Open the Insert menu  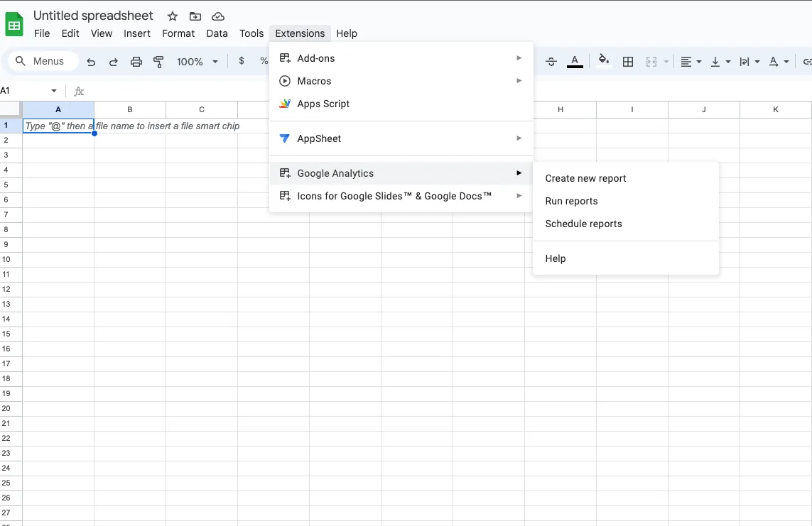tap(137, 33)
